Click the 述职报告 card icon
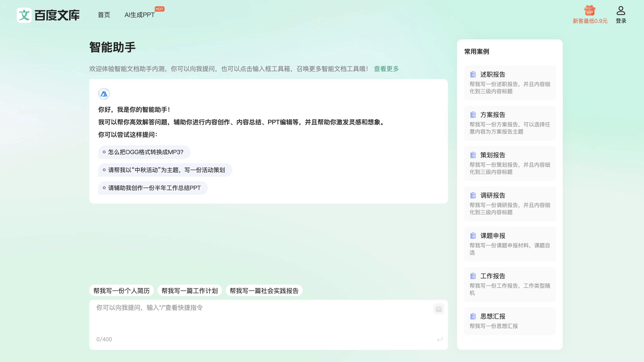This screenshot has width=644, height=362. coord(473,74)
